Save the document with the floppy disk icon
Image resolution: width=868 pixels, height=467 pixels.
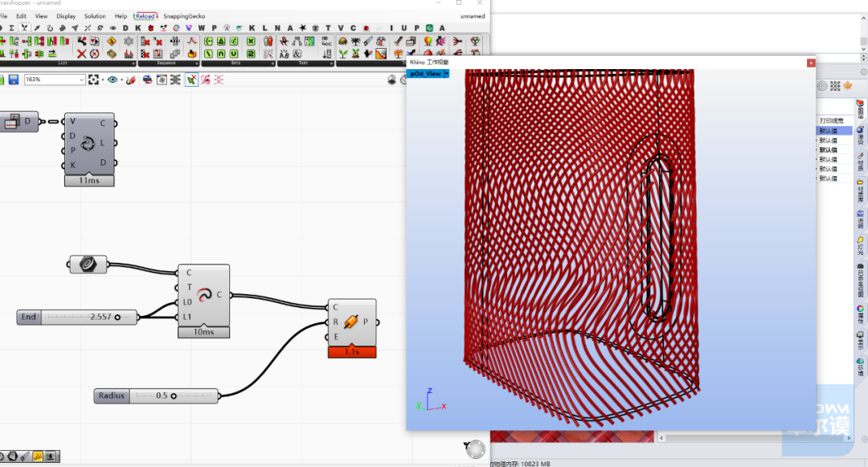click(14, 80)
